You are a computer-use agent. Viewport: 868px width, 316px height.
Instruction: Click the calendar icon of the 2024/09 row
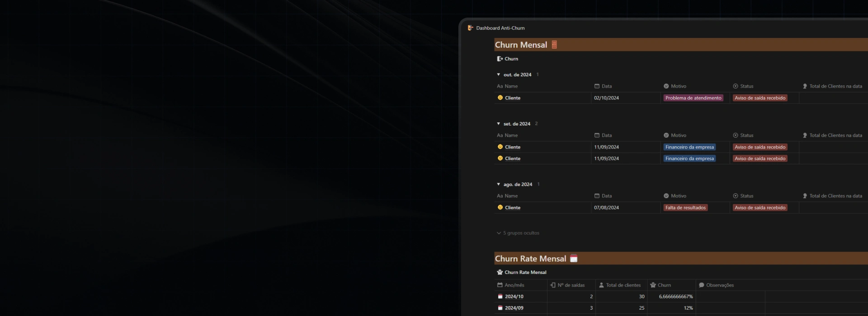[500, 308]
